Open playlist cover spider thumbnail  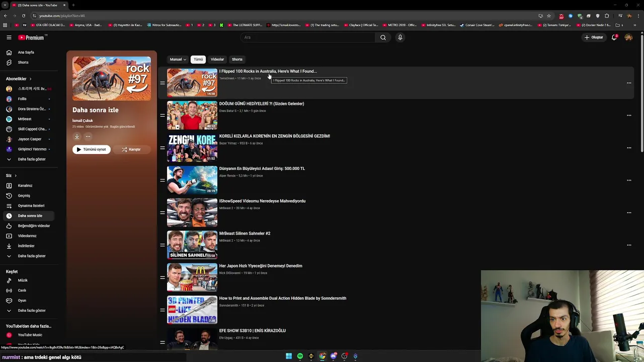pos(112,78)
